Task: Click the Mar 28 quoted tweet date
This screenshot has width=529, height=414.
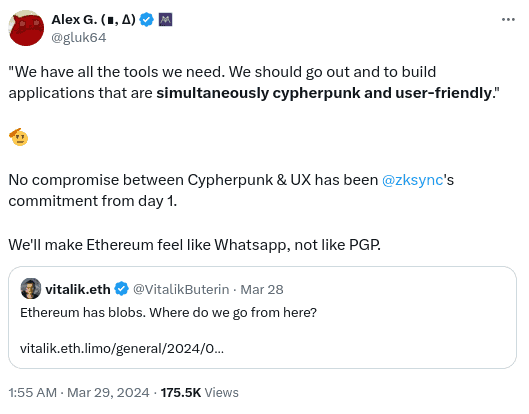Action: 262,289
